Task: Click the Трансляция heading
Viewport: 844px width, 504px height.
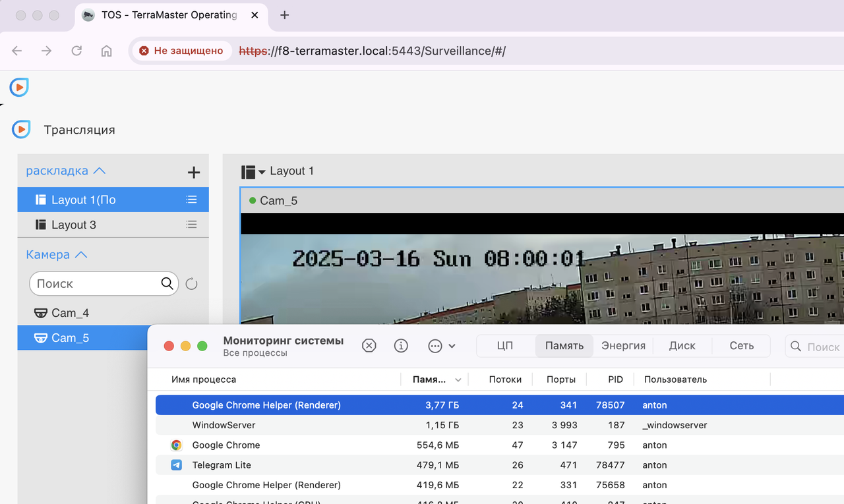Action: click(79, 130)
